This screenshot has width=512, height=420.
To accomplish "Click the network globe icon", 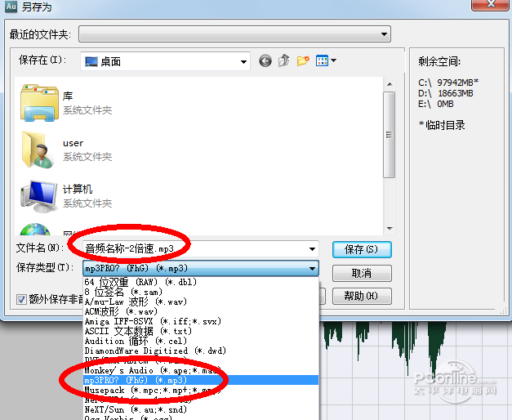I will 35,229.
